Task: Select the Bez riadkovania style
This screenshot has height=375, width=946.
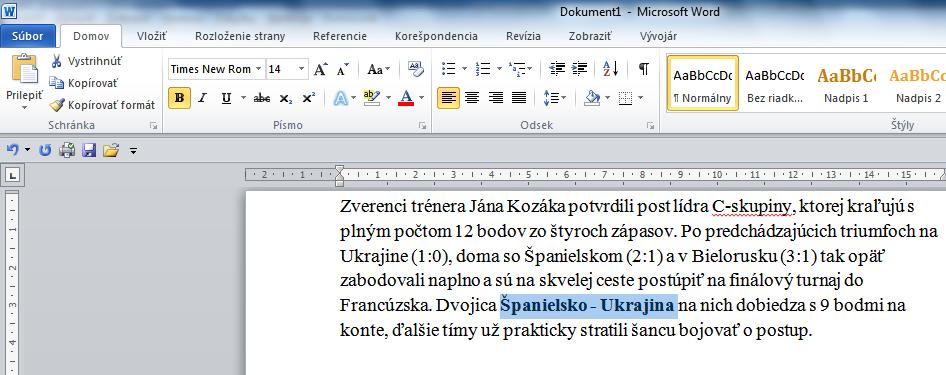Action: coord(775,83)
